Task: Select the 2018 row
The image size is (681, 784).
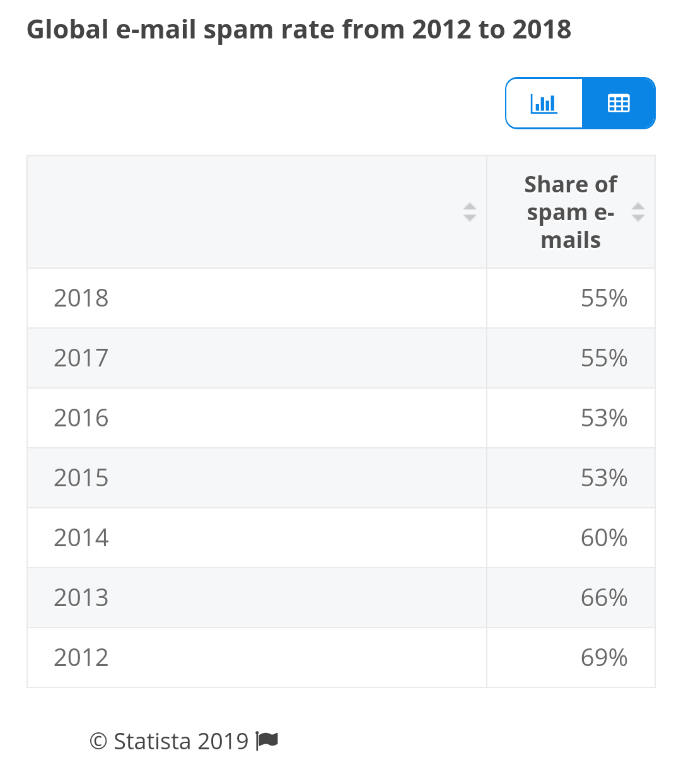Action: pos(341,298)
